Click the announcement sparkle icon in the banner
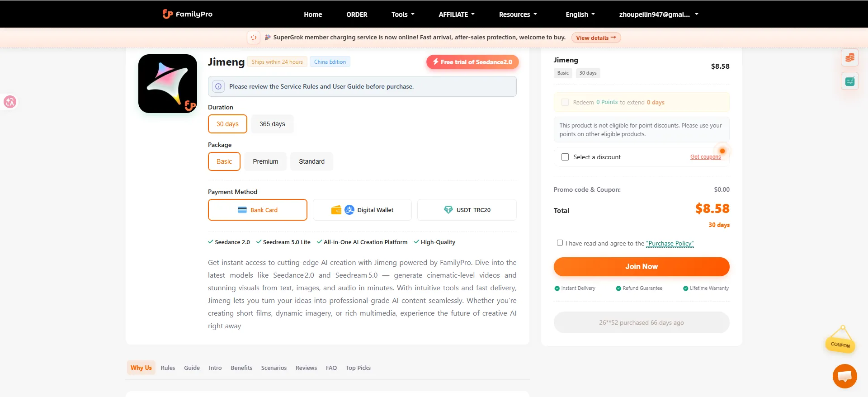868x397 pixels. [254, 38]
